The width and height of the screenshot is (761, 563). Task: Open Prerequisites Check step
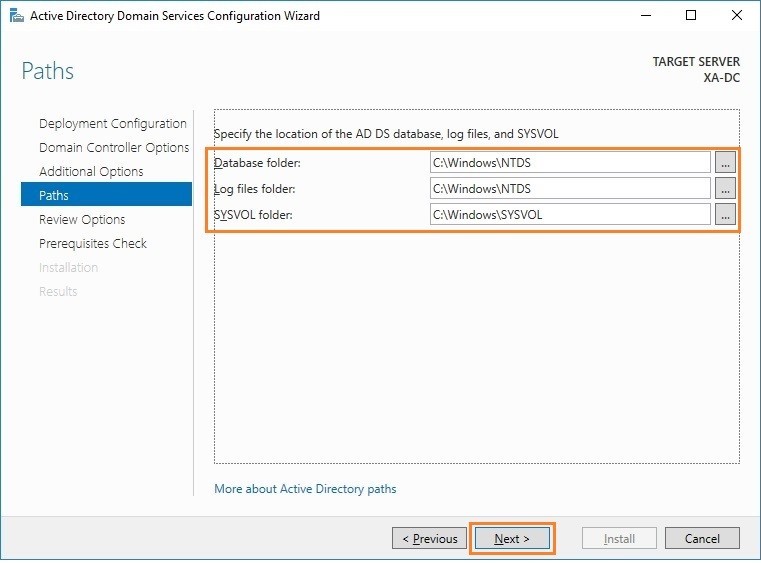(93, 244)
